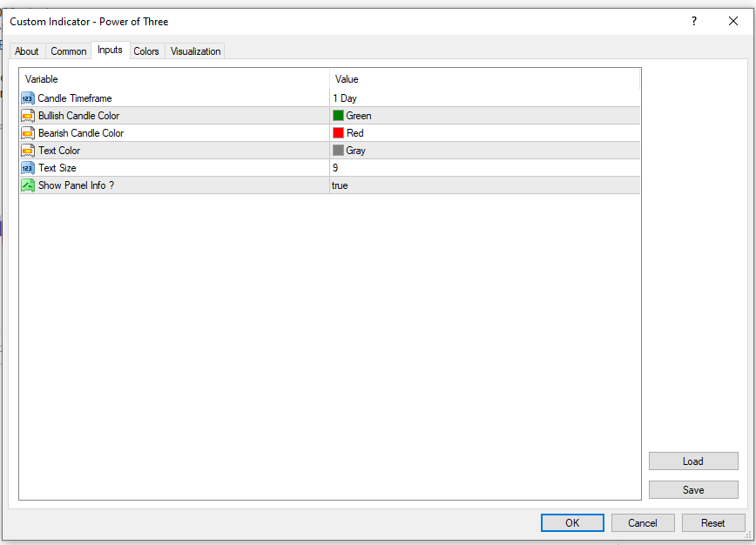Screen dimensions: 756x545
Task: Click the Load button
Action: pos(693,461)
